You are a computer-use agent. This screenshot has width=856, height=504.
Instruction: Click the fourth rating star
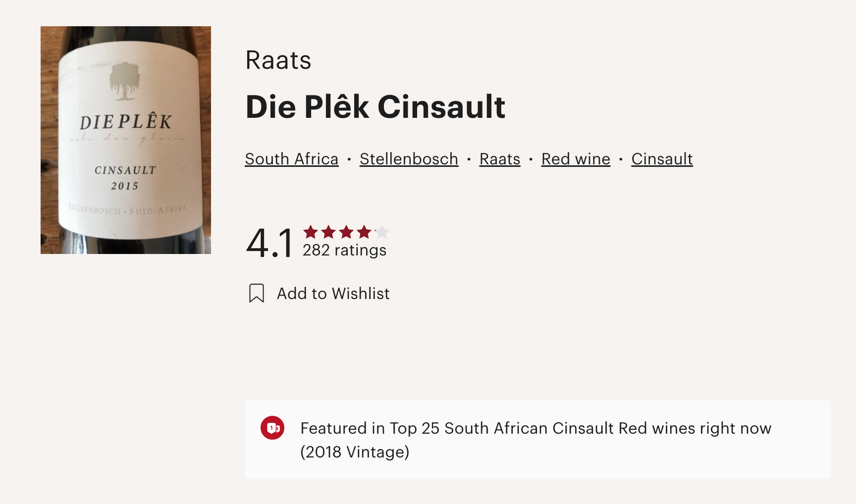364,232
